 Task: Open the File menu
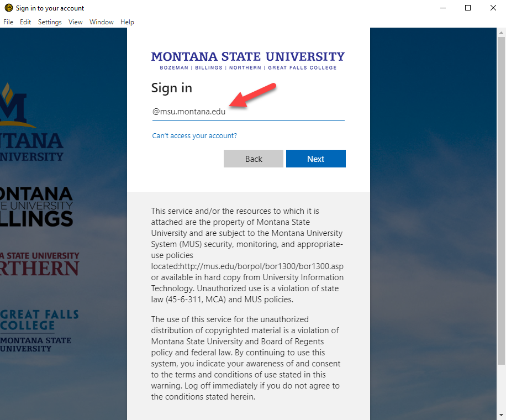pyautogui.click(x=8, y=22)
